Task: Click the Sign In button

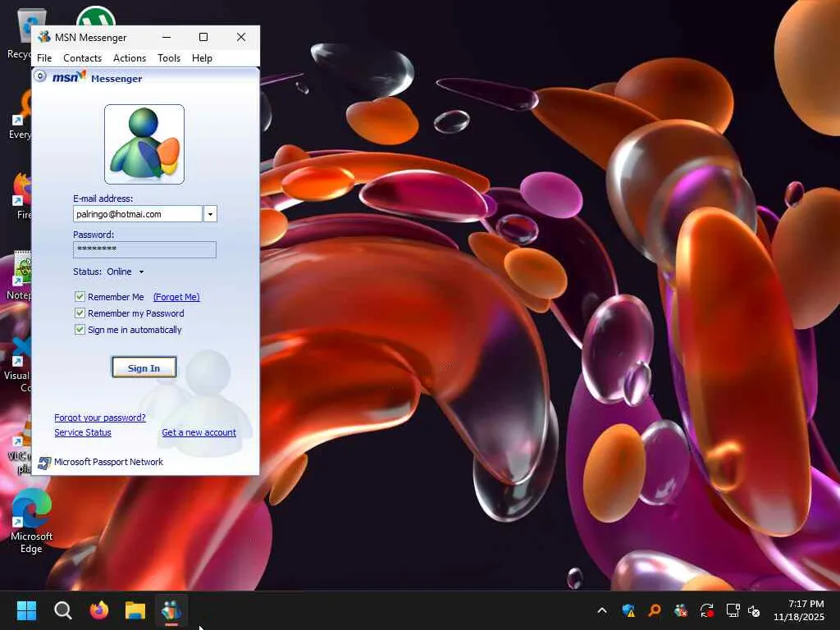Action: point(144,367)
